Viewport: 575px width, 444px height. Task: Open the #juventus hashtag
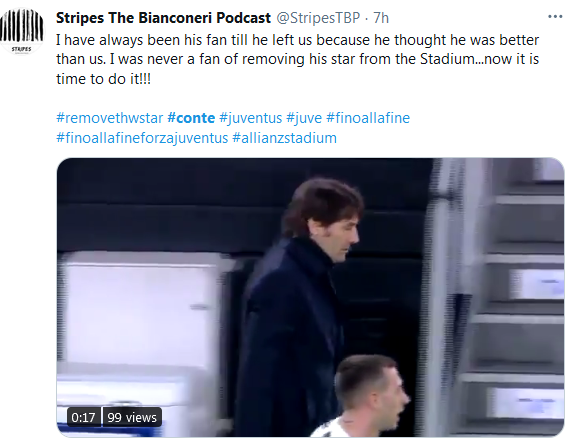[250, 118]
